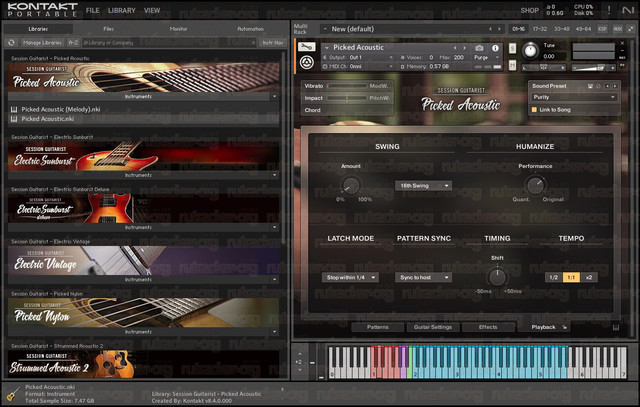Image resolution: width=640 pixels, height=407 pixels.
Task: Load previous multi with arrow in Multi Rack
Action: click(490, 29)
